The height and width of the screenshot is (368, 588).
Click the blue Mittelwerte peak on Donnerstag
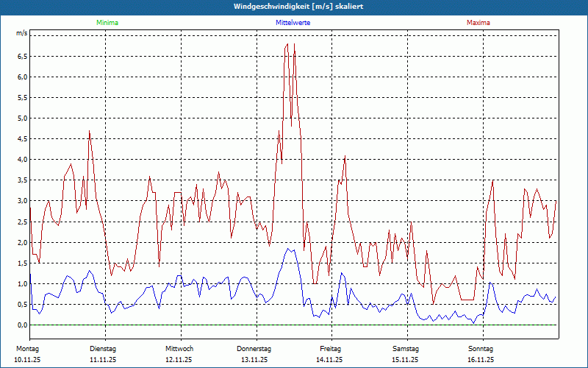(x=288, y=249)
